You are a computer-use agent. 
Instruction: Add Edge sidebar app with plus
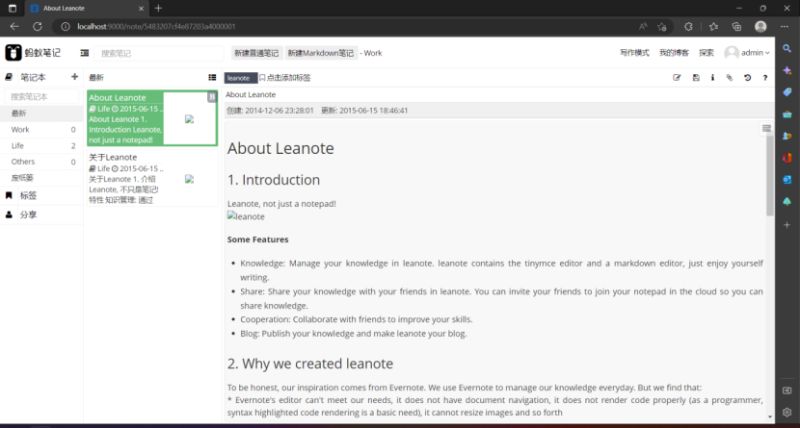point(787,224)
